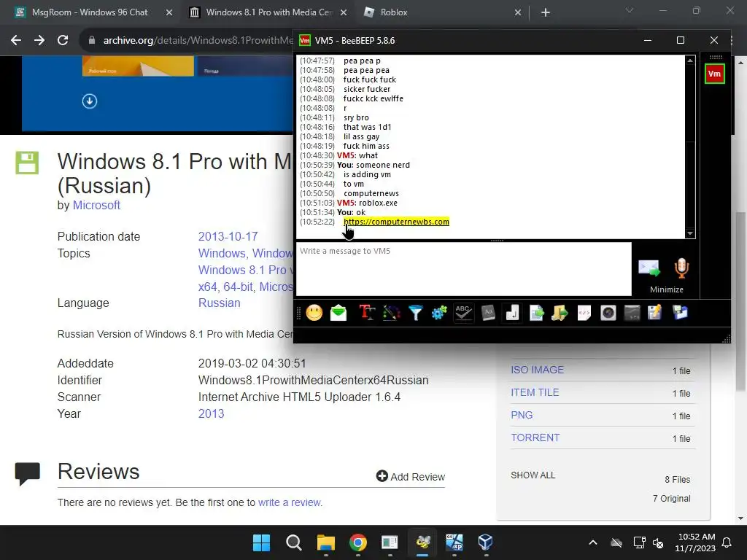Screen dimensions: 747x560
Task: Click the Russian language link
Action: (x=219, y=303)
